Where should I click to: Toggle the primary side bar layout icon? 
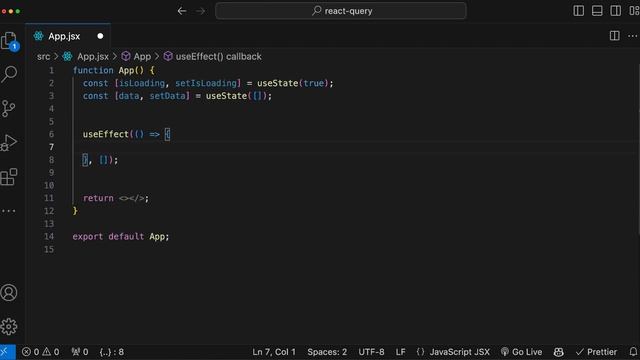point(578,11)
